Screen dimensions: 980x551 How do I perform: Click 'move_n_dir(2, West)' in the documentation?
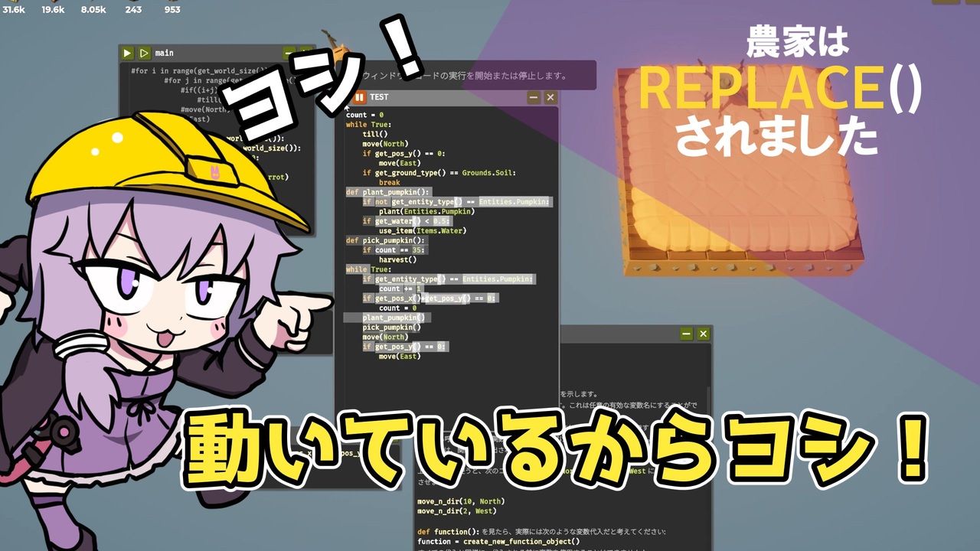456,510
